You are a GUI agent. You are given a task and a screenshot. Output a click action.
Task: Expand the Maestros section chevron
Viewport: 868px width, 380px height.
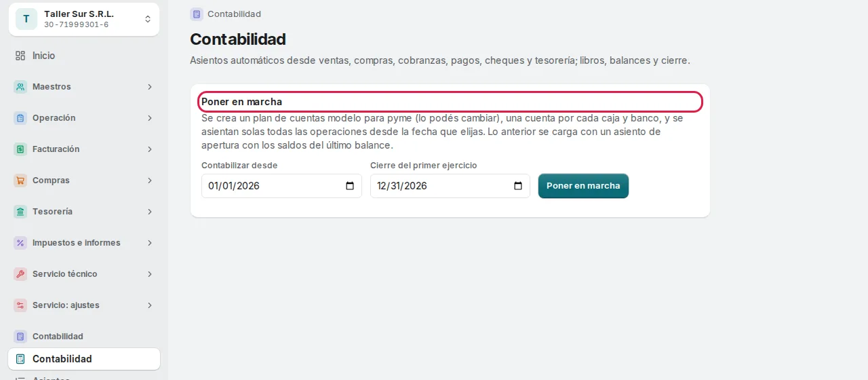coord(150,87)
